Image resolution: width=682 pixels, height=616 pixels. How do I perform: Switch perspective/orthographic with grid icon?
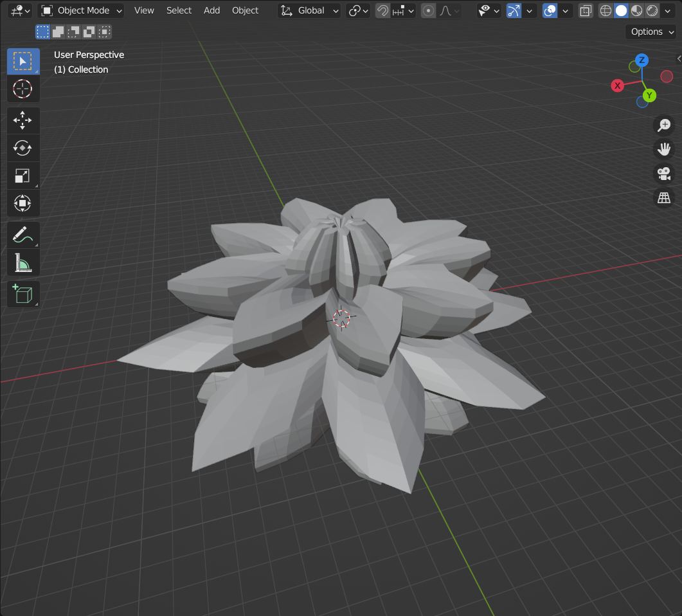click(664, 198)
